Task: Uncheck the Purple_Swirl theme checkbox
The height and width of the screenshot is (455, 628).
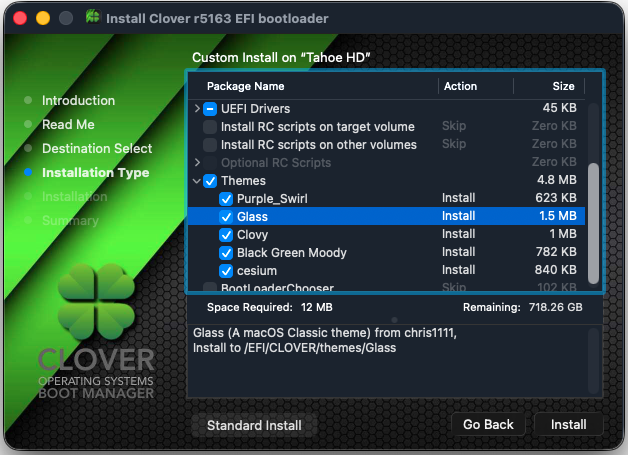Action: (x=226, y=199)
